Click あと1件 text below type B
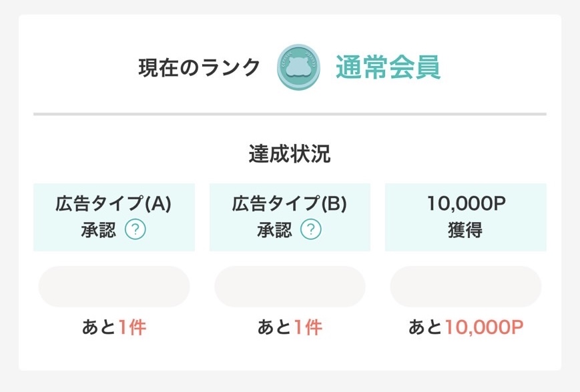 pyautogui.click(x=290, y=327)
